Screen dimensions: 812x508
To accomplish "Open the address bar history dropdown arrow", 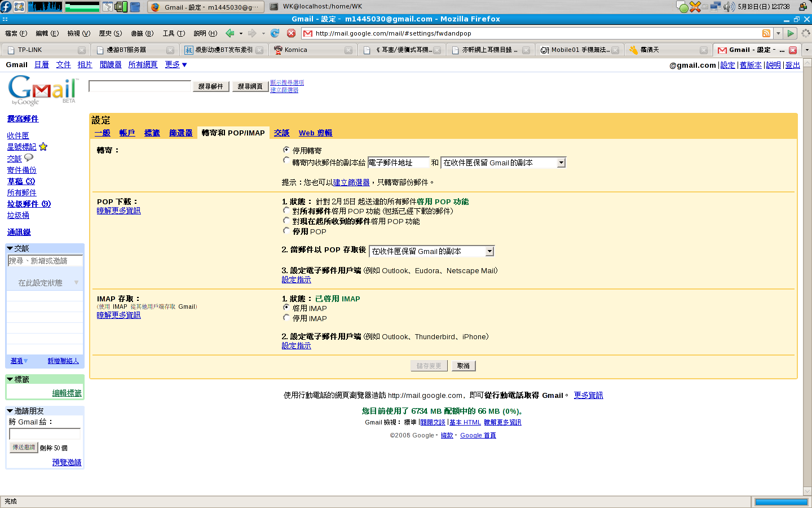I will [x=778, y=33].
